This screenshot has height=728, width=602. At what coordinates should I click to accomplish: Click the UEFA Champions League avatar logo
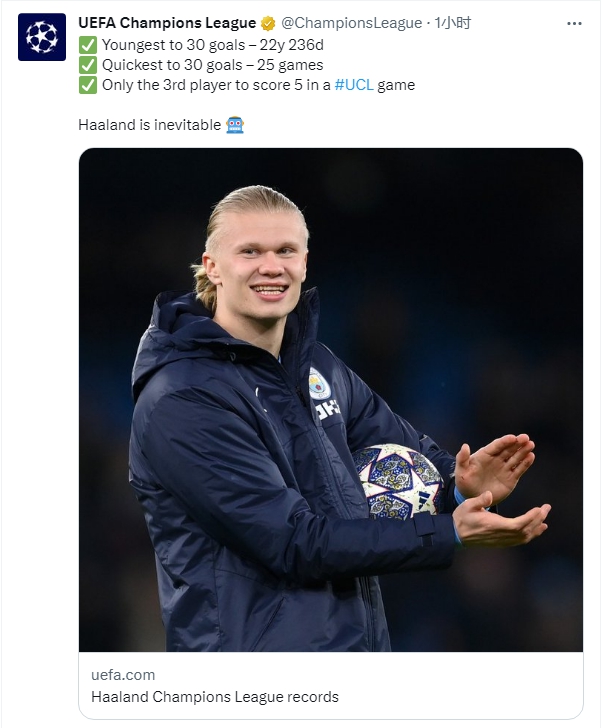[42, 37]
